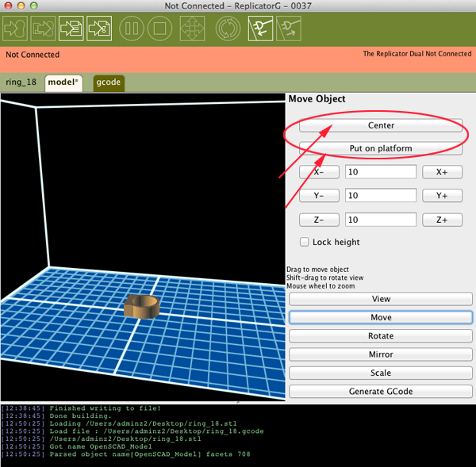Click The Replicator Dual Not Connected text
This screenshot has width=476, height=467.
point(417,54)
